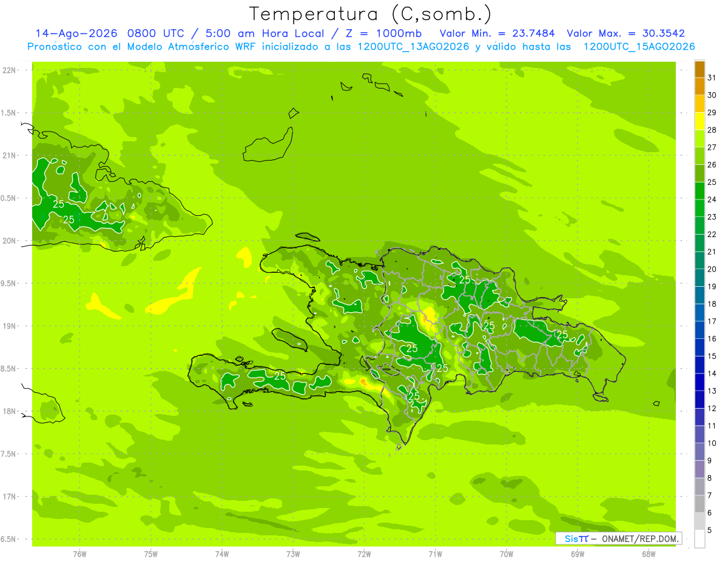Select the orange legend band between 30 and 31
Image resolution: width=728 pixels, height=562 pixels.
(699, 87)
